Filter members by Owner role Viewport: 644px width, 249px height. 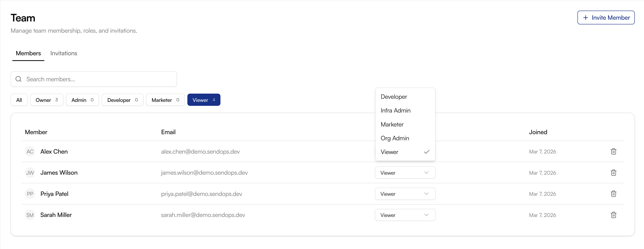(x=46, y=100)
